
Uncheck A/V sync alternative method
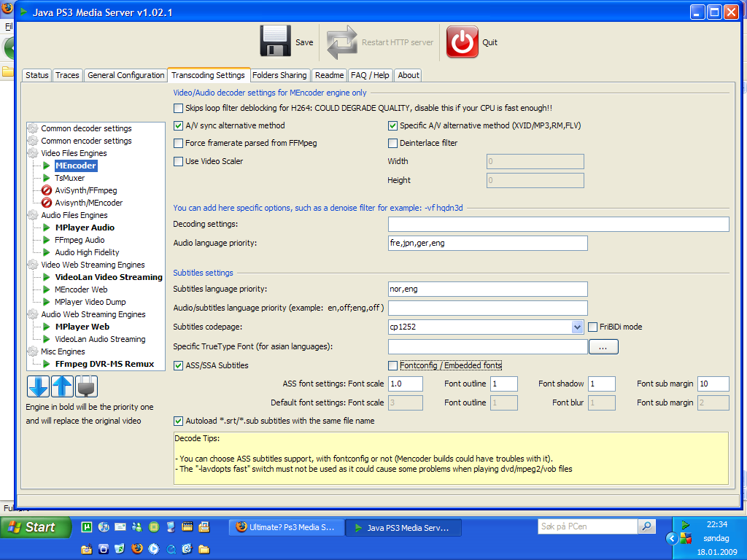pos(178,125)
